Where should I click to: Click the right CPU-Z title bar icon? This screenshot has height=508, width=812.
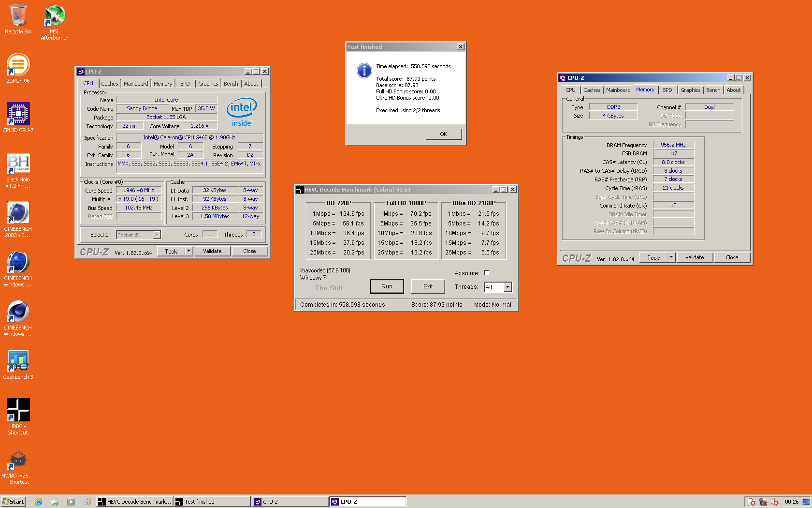click(x=563, y=78)
